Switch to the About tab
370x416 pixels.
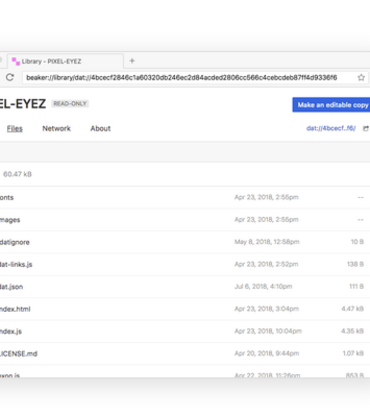pos(100,128)
